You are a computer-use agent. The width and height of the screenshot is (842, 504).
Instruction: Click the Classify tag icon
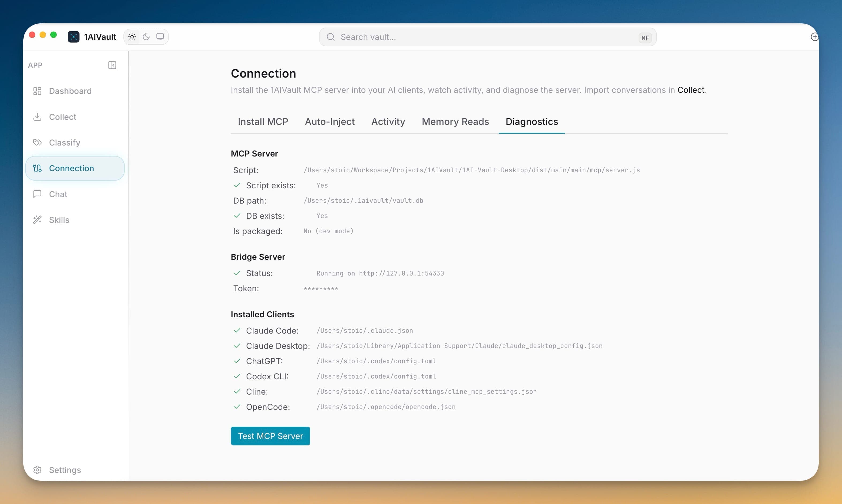pyautogui.click(x=37, y=143)
